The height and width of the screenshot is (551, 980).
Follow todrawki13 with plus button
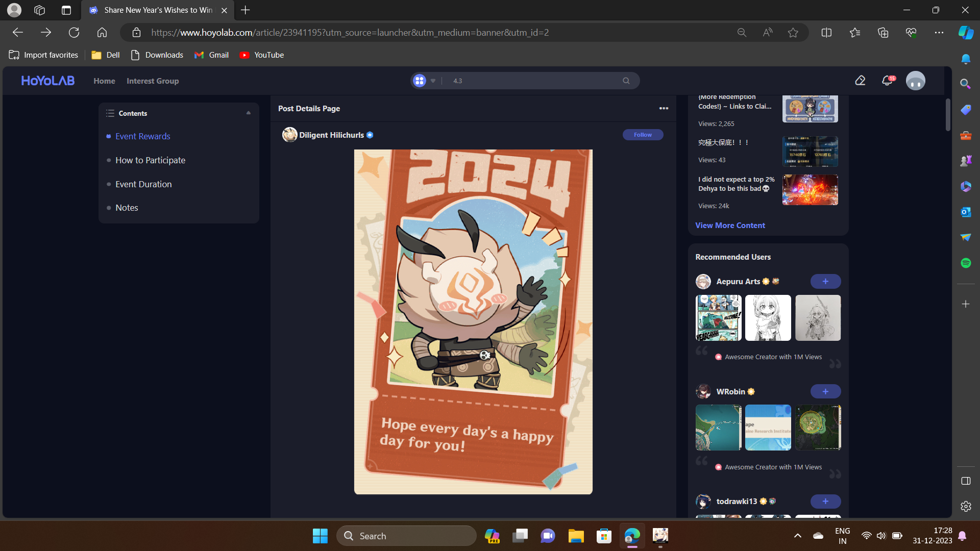point(825,501)
